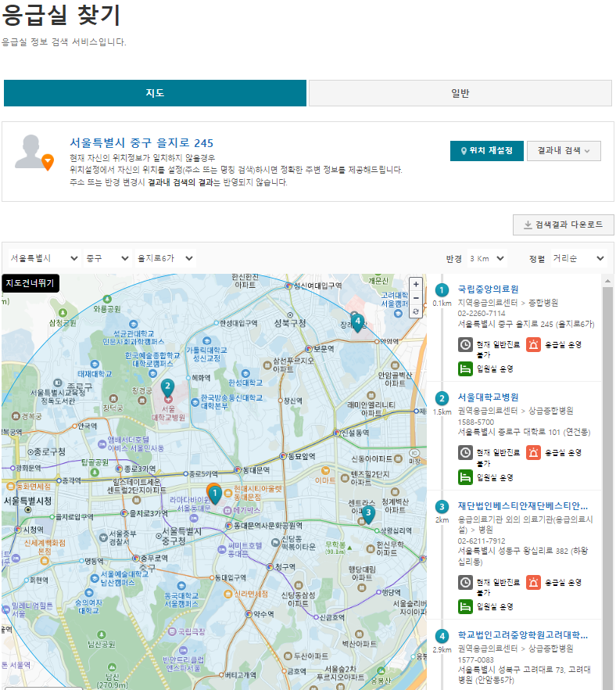Open the 거리순 sort dropdown
The image size is (616, 690).
point(578,258)
